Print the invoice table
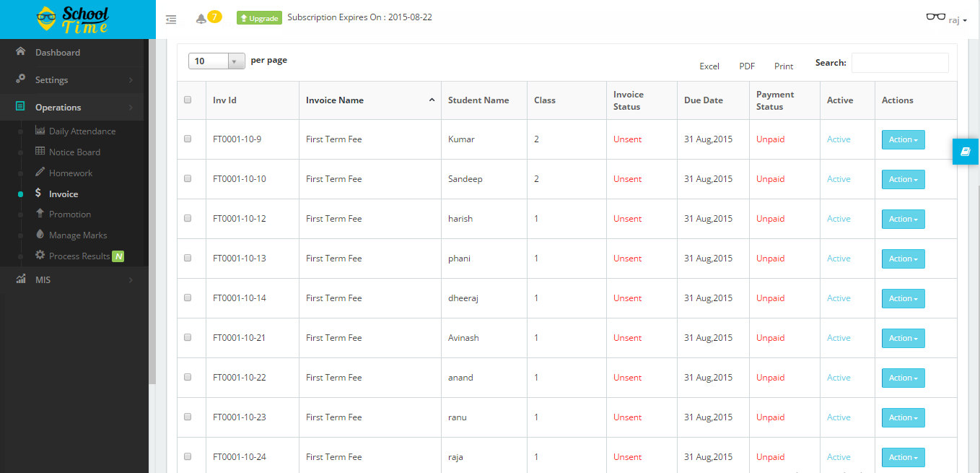This screenshot has width=980, height=473. pyautogui.click(x=784, y=66)
